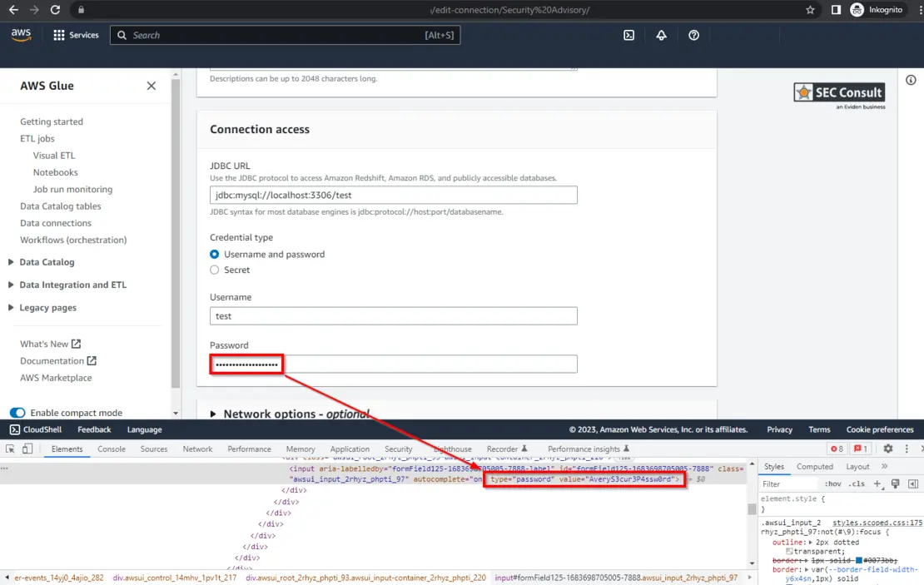The image size is (924, 585).
Task: Expand the outline property triangle
Action: coord(810,543)
